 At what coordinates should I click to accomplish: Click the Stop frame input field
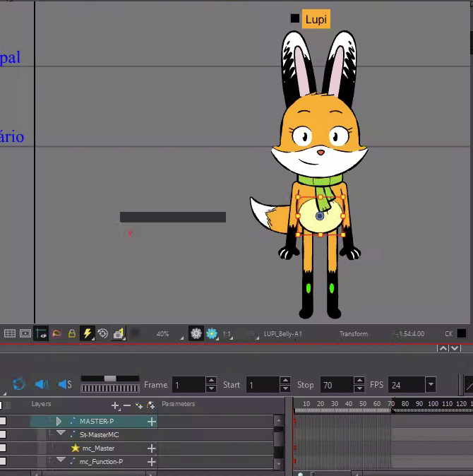(x=336, y=385)
